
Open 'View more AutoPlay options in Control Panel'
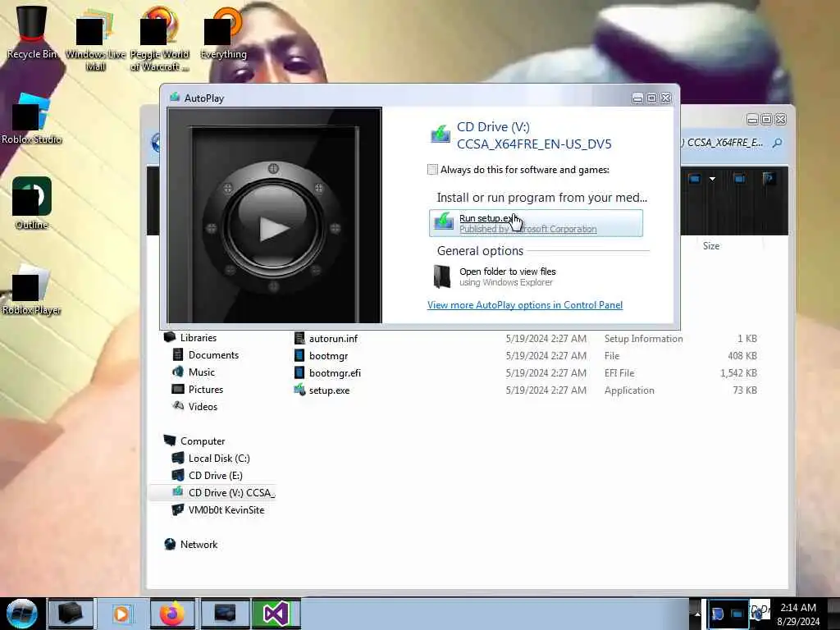[525, 305]
